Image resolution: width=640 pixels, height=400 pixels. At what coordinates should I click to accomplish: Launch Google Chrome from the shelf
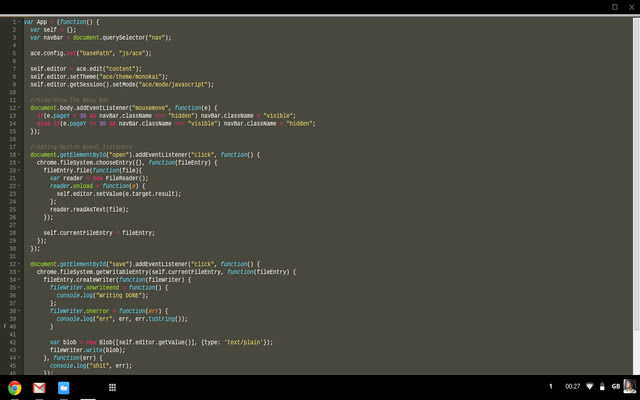(15, 387)
